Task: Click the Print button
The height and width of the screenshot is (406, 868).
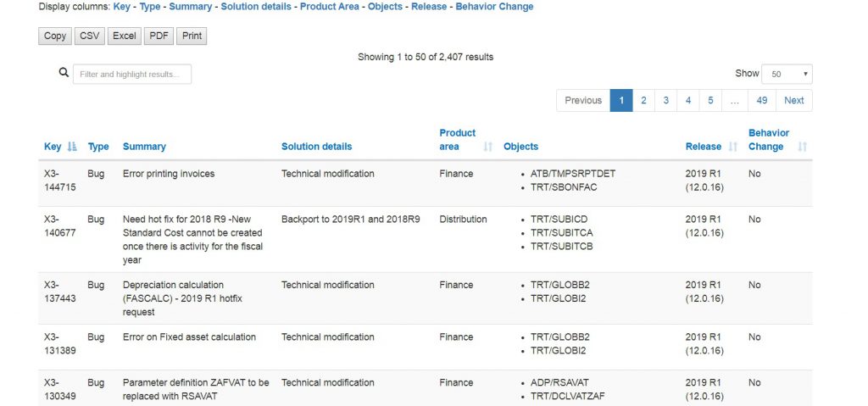Action: pyautogui.click(x=192, y=36)
